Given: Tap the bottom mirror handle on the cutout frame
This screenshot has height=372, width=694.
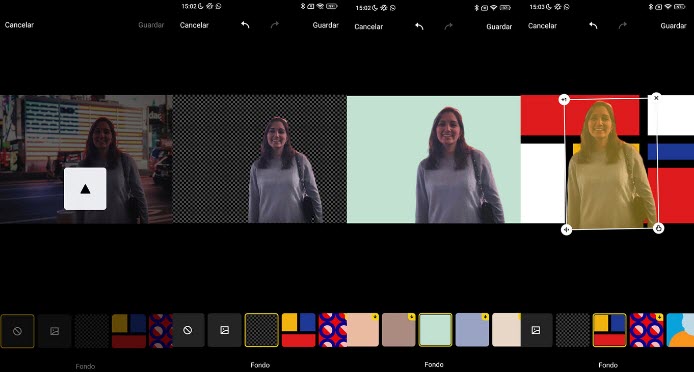Looking at the screenshot, I should coord(567,229).
